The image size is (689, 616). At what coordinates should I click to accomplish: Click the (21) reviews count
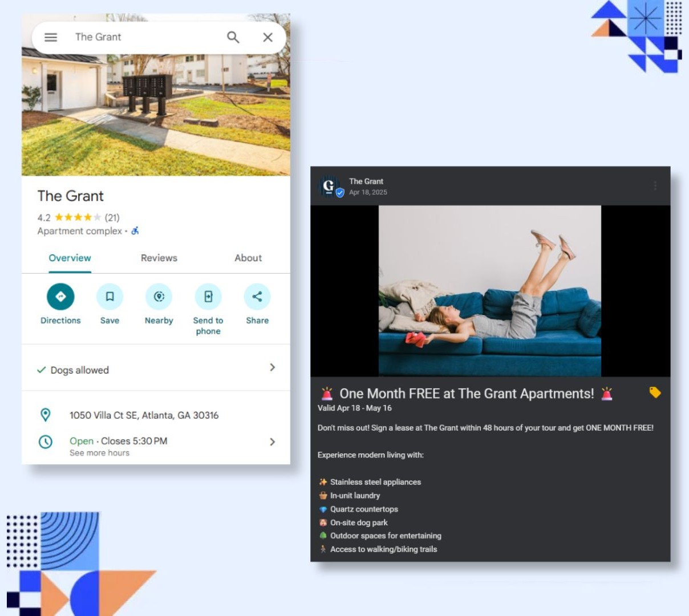click(112, 217)
